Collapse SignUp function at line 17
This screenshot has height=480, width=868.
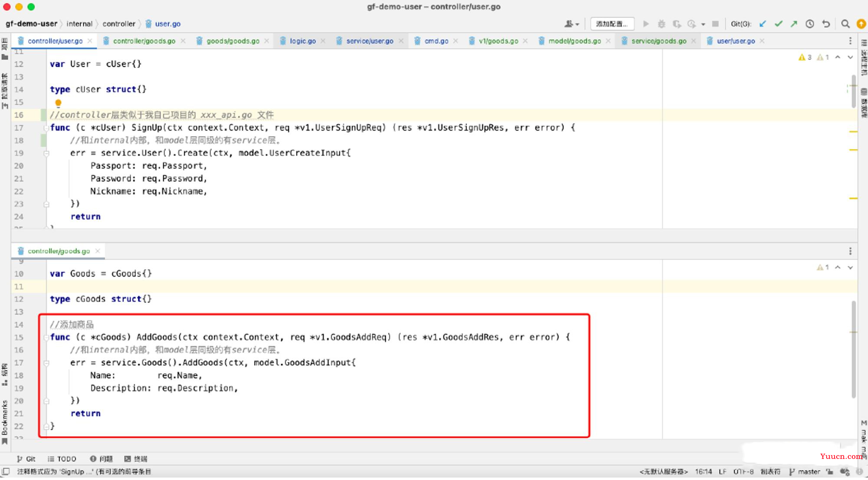click(46, 128)
